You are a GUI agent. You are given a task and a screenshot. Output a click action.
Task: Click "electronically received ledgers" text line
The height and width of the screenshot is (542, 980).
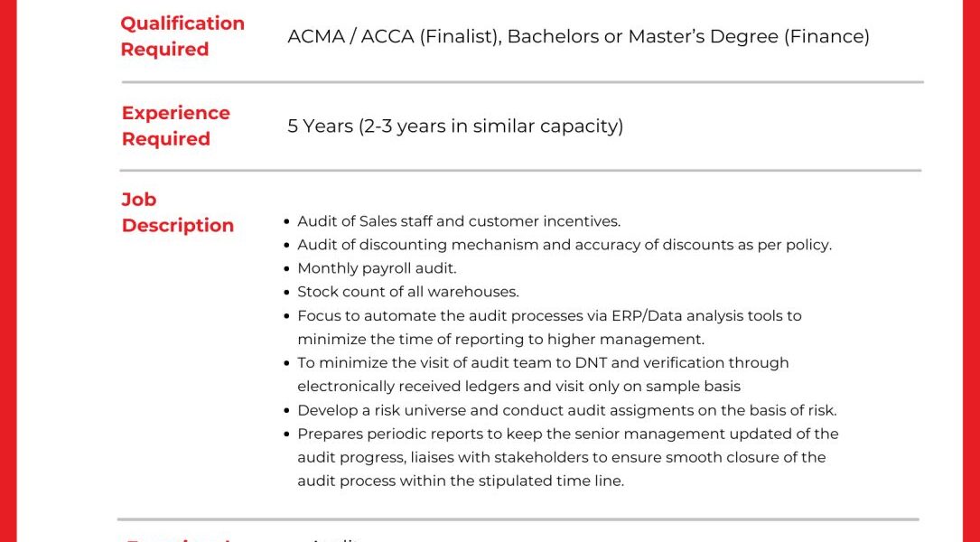518,386
